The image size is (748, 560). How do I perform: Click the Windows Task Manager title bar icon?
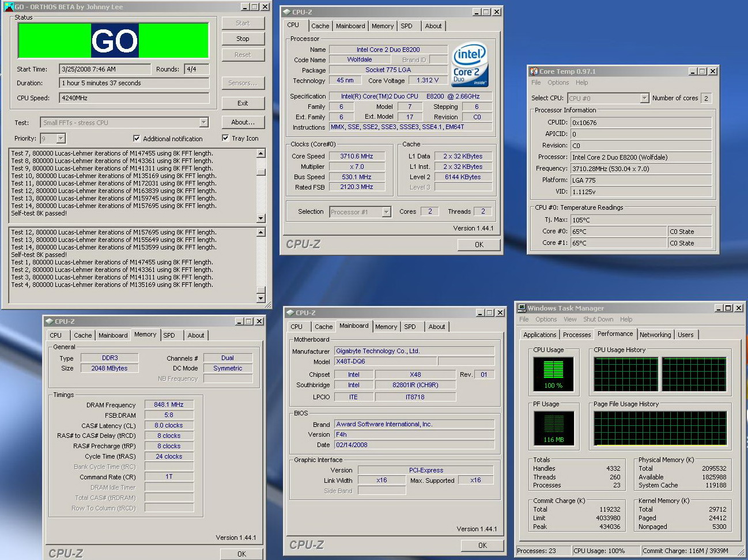[x=520, y=308]
